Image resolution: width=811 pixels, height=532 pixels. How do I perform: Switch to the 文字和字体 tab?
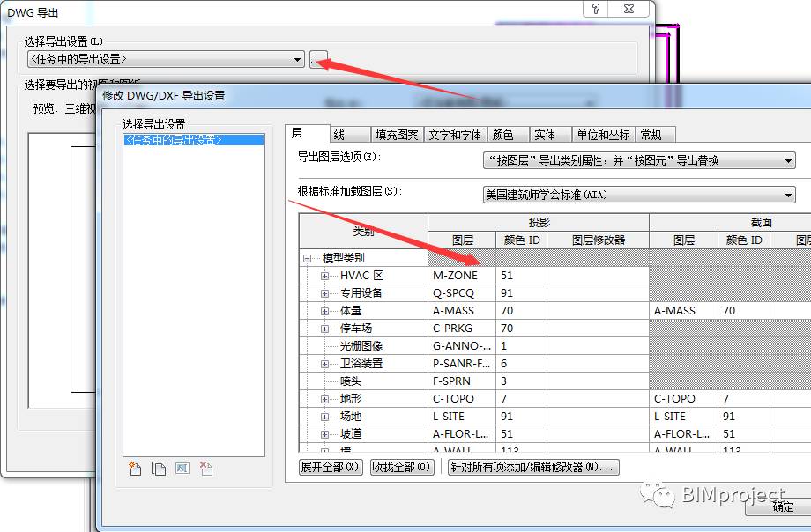pos(455,135)
